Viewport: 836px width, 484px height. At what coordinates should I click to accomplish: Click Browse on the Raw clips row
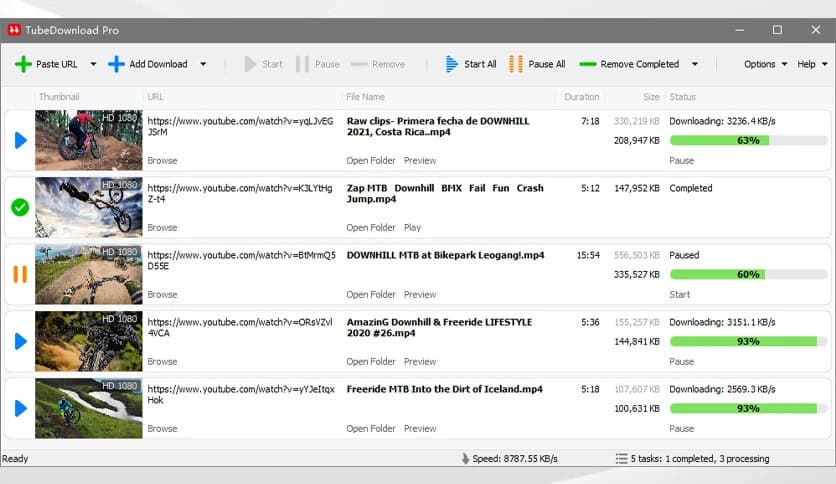coord(162,160)
